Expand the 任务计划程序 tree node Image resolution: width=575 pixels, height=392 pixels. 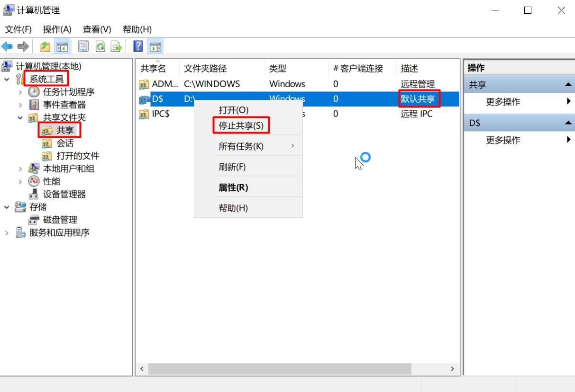click(x=20, y=92)
